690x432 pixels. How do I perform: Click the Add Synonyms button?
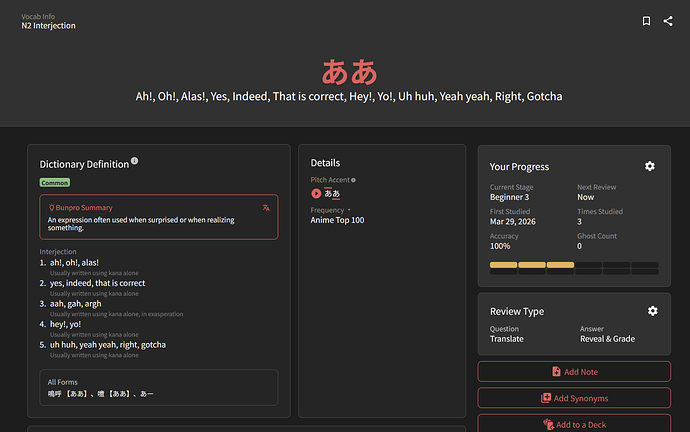point(574,398)
